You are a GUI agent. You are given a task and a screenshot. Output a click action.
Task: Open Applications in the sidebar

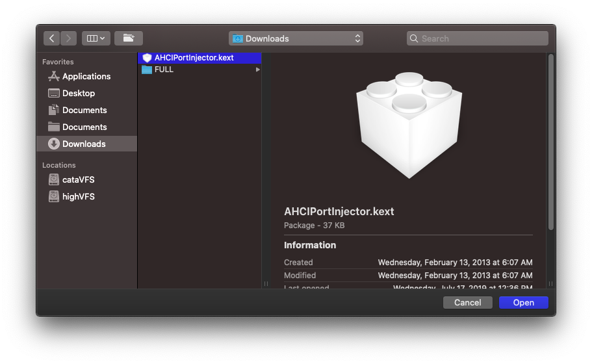coord(86,76)
